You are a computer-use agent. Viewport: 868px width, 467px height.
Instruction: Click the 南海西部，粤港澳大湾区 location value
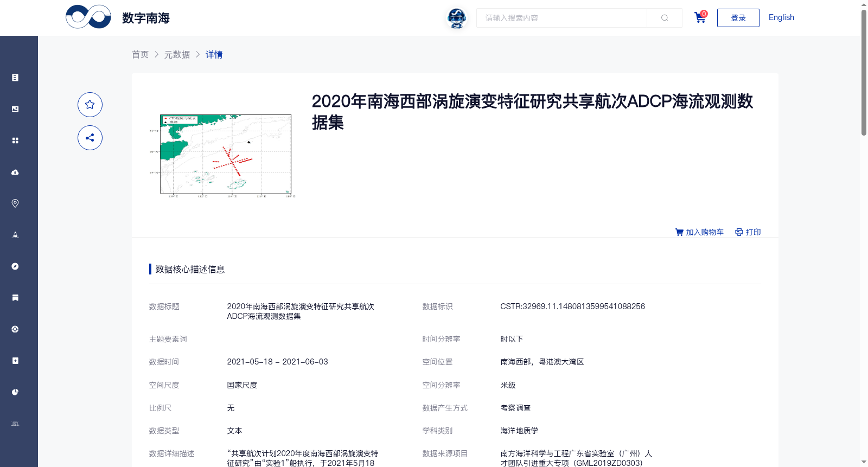pyautogui.click(x=542, y=362)
